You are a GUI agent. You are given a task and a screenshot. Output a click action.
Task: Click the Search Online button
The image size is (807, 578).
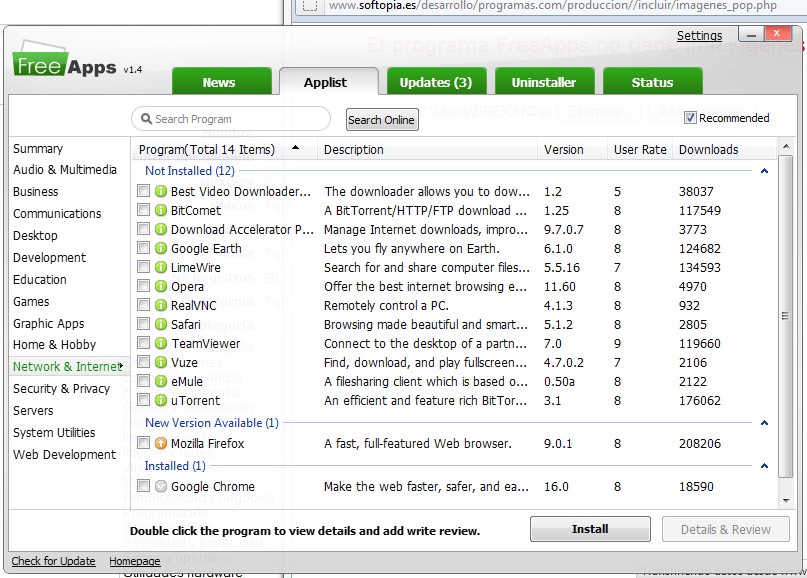(x=381, y=120)
